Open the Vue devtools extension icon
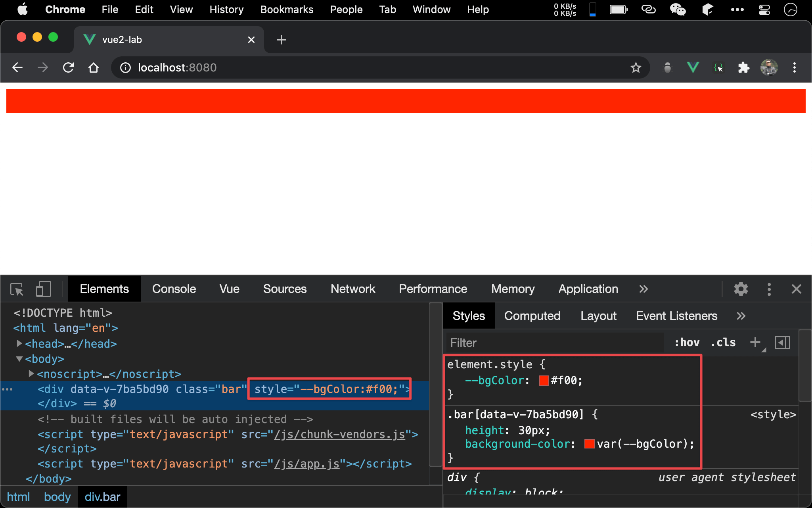 693,67
